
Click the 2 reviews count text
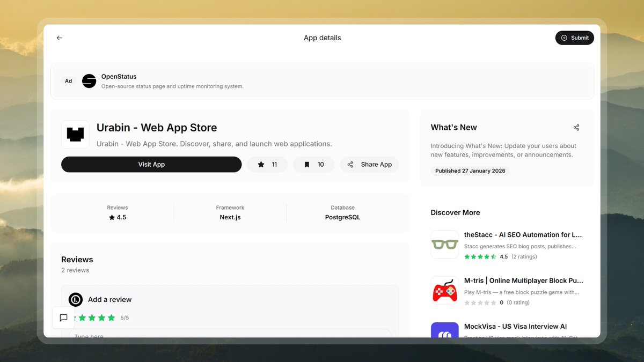click(75, 270)
